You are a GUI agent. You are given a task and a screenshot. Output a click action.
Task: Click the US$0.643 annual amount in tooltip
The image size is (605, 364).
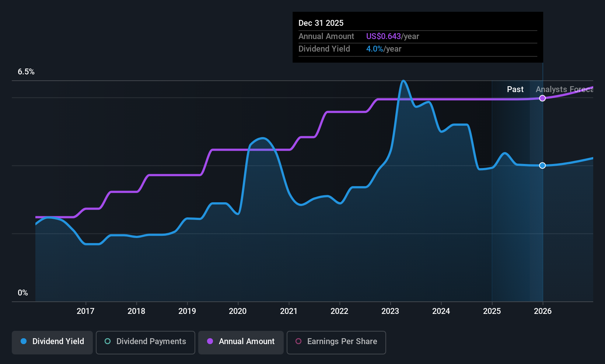(384, 36)
